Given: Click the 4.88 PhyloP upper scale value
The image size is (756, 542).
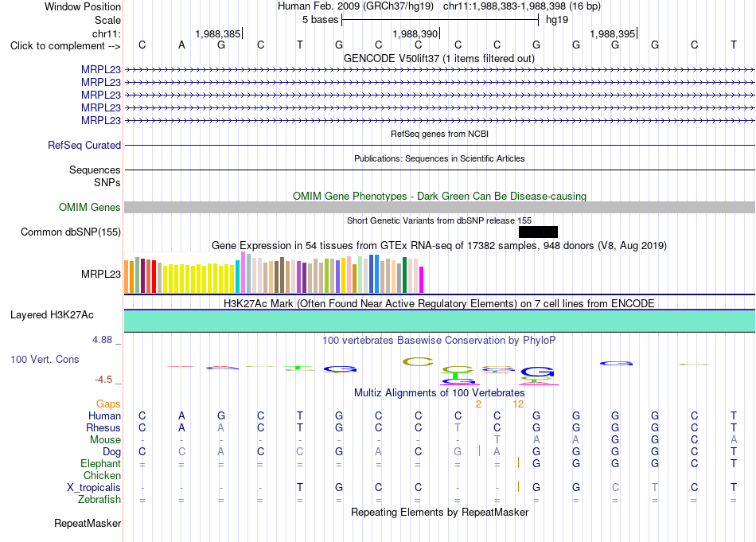Looking at the screenshot, I should 102,340.
